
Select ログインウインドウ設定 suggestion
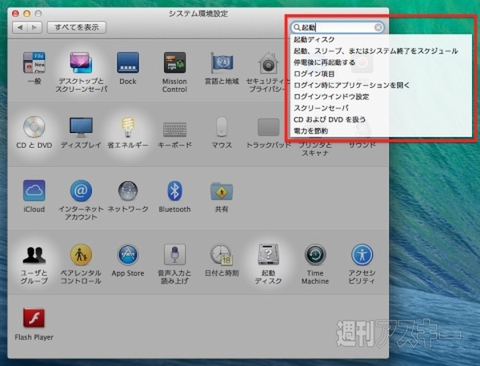pyautogui.click(x=381, y=97)
